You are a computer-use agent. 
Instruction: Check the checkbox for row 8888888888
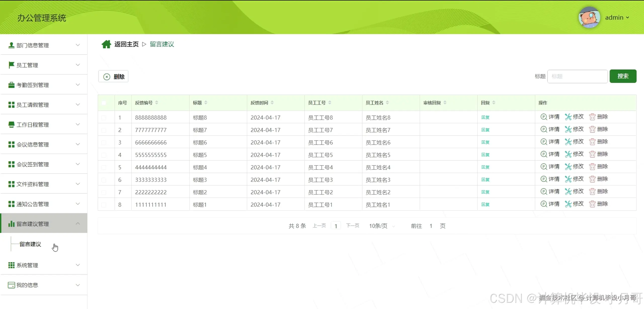click(104, 118)
